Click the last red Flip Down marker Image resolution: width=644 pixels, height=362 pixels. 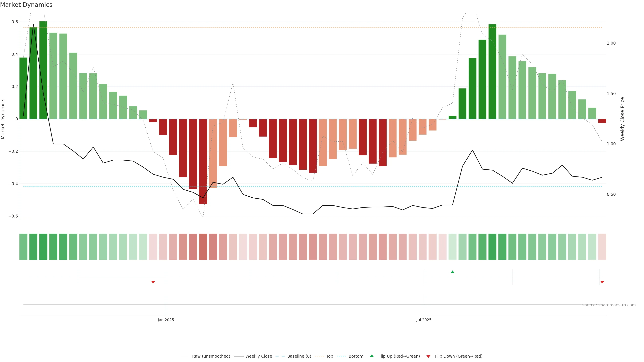point(602,282)
